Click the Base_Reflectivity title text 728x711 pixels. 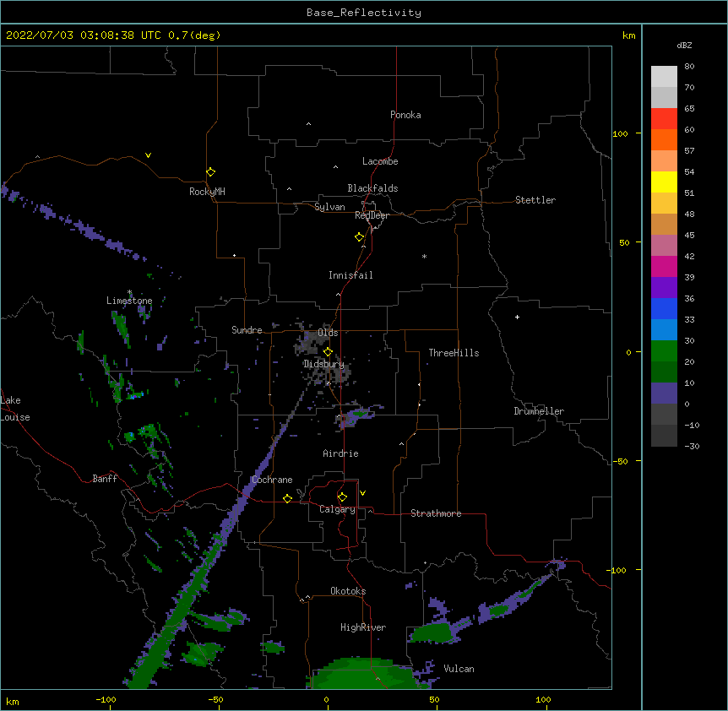click(x=364, y=13)
